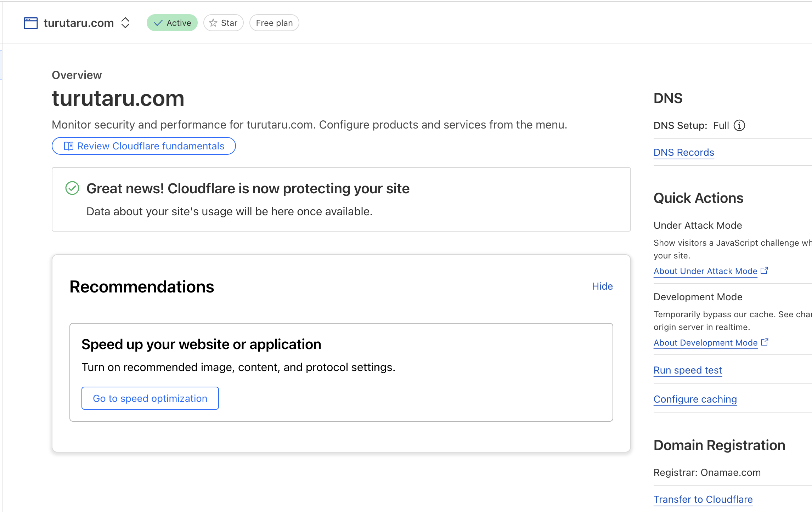The image size is (812, 512).
Task: Click the browser window icon beside turutaru.com
Action: click(31, 23)
